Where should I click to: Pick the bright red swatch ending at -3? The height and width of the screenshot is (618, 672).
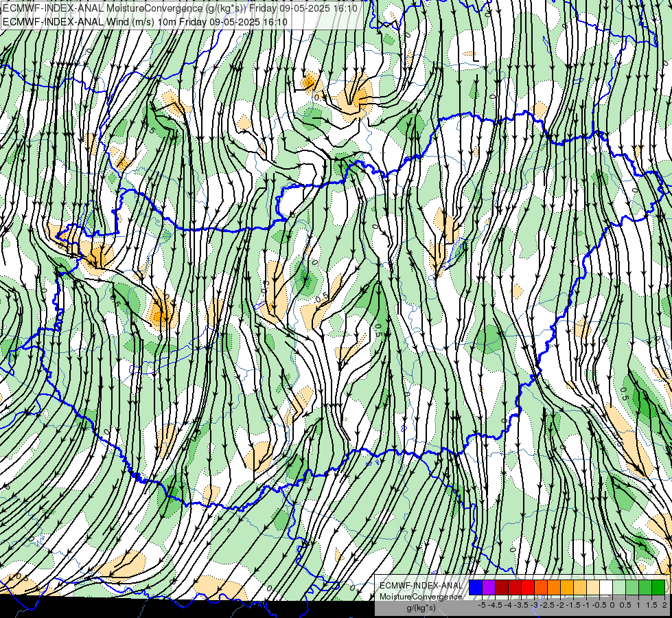click(x=528, y=587)
